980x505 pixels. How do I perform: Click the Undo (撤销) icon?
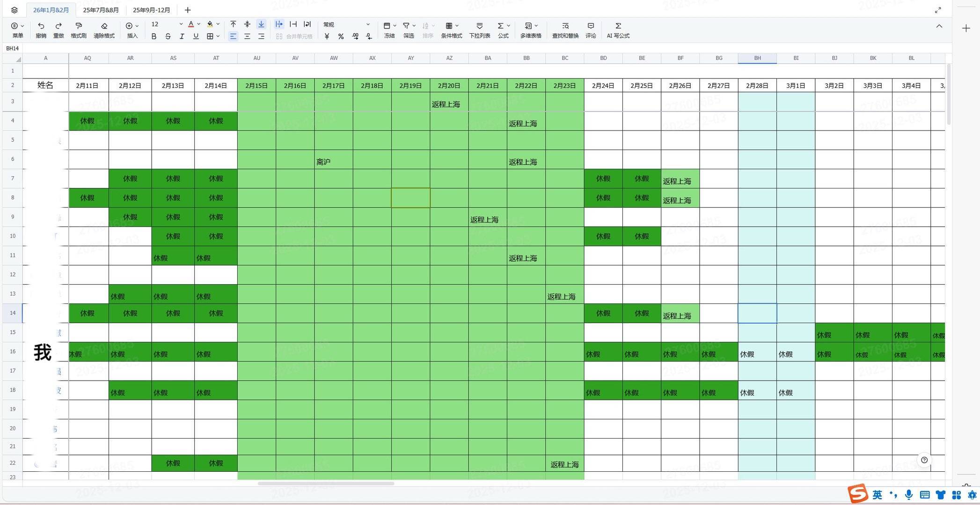41,26
